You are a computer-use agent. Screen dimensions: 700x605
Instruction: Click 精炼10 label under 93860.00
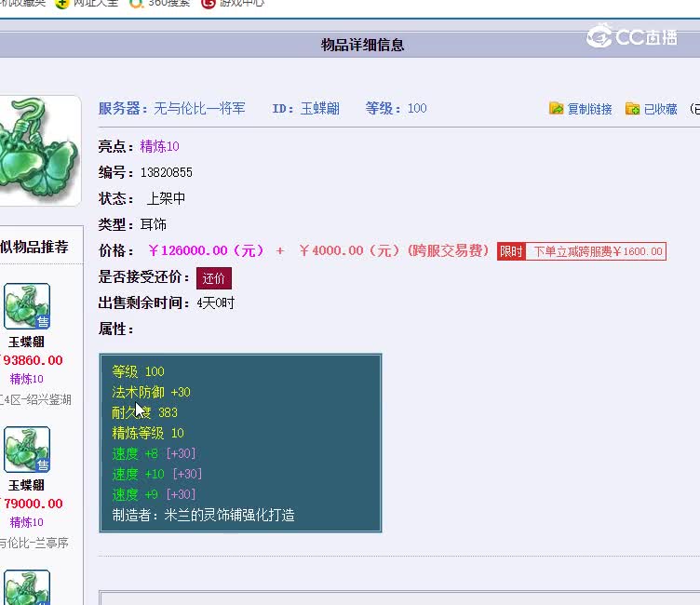(x=27, y=379)
